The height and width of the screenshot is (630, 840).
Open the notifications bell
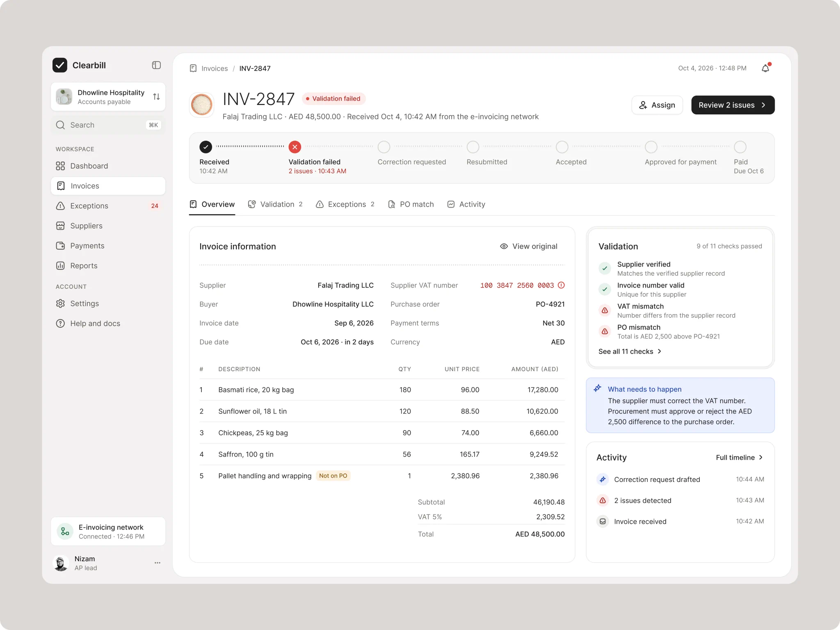(765, 68)
